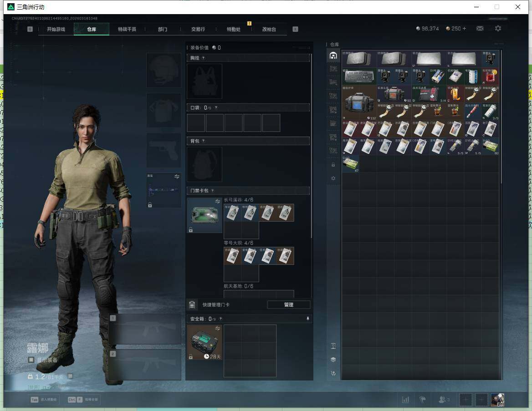Click the keycard case in 门禁卡包
The image size is (532, 411).
pos(205,215)
